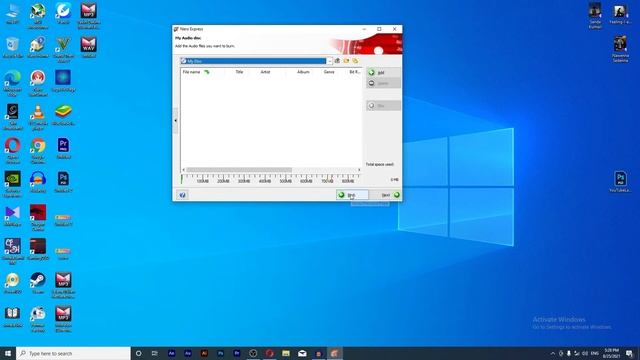Open the Recycle Bin desktop icon
Viewport: 640px width, 360px height.
point(13,48)
